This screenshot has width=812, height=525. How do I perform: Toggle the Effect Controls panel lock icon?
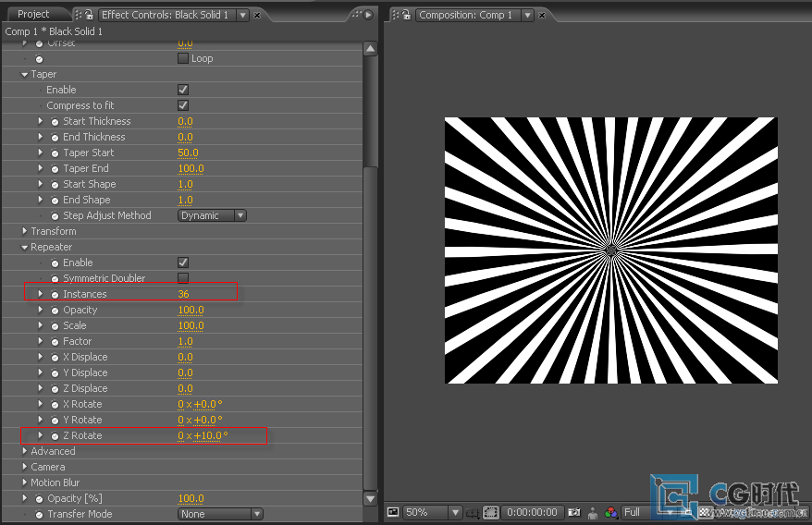pos(89,15)
